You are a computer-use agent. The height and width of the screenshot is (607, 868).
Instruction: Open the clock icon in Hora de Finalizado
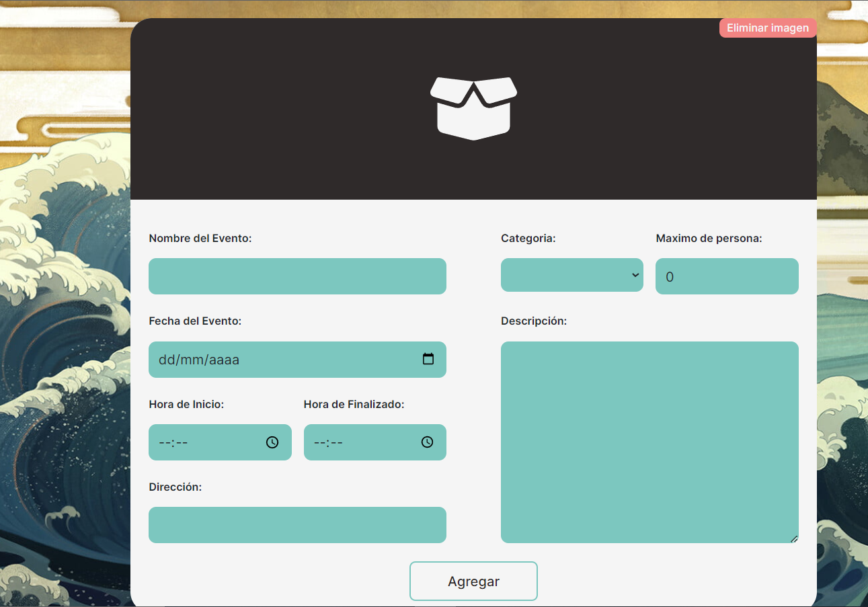[x=428, y=442]
